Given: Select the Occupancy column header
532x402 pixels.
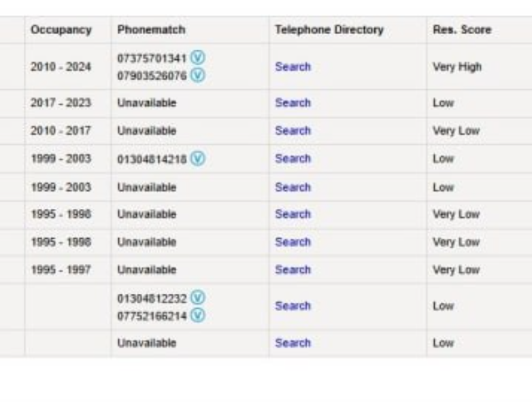Looking at the screenshot, I should [x=61, y=30].
